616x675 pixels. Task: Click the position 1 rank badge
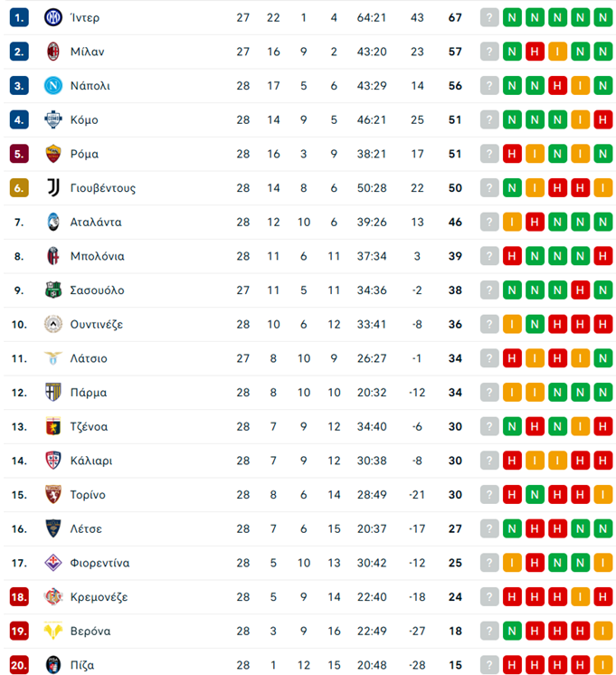point(20,17)
